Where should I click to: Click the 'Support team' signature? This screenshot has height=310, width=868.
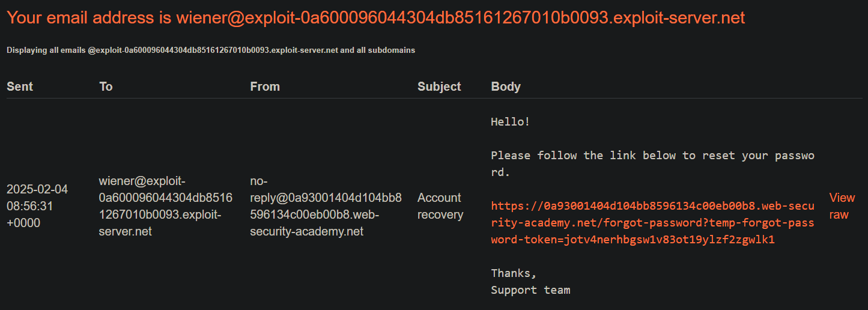pyautogui.click(x=530, y=290)
